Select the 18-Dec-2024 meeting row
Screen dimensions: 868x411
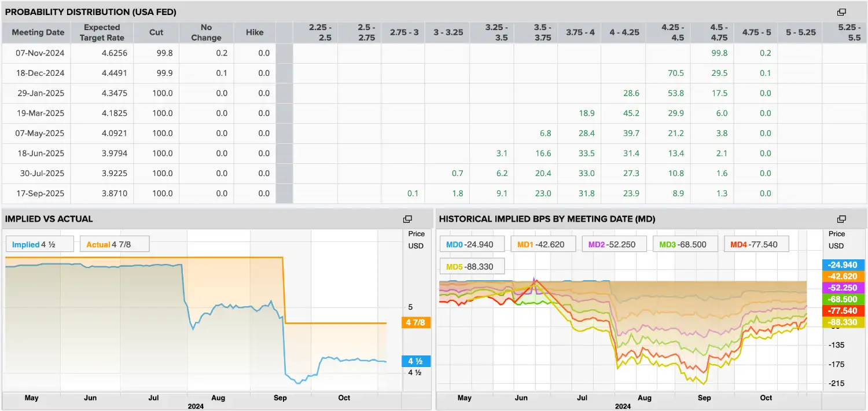(434, 74)
